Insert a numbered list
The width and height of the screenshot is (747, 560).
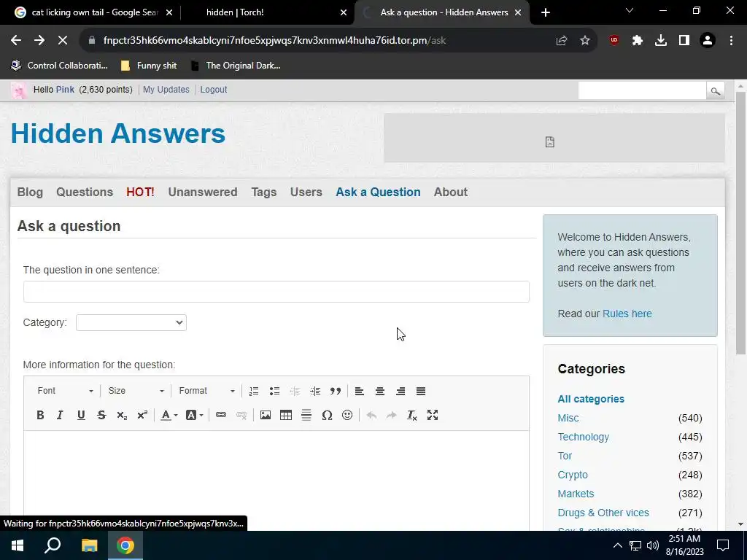pyautogui.click(x=254, y=391)
